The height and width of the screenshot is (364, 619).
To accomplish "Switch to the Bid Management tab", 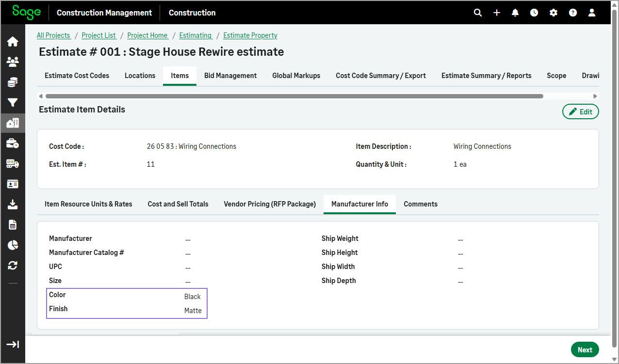I will click(x=230, y=76).
